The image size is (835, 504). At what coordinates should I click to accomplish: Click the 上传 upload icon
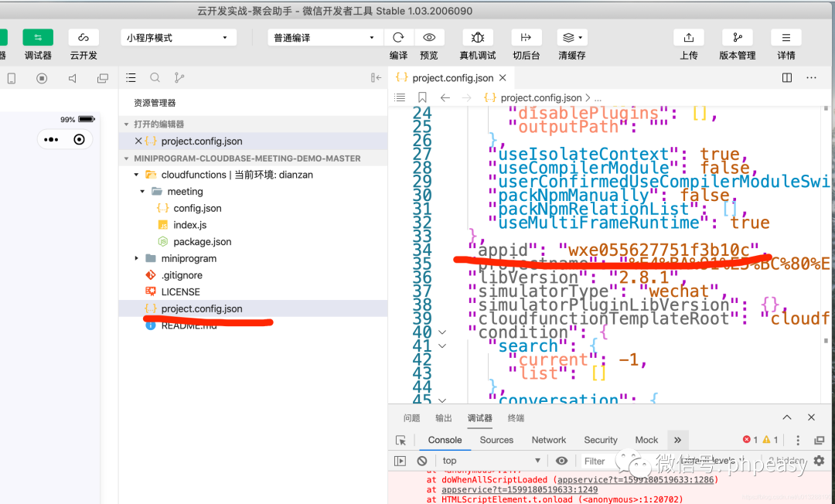[x=689, y=37]
